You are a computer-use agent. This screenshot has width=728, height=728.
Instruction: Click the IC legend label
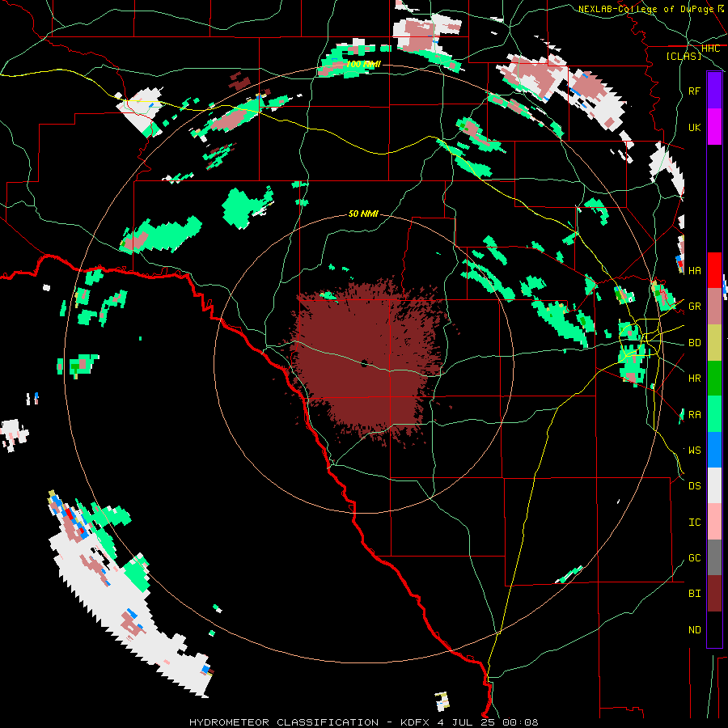coord(695,522)
